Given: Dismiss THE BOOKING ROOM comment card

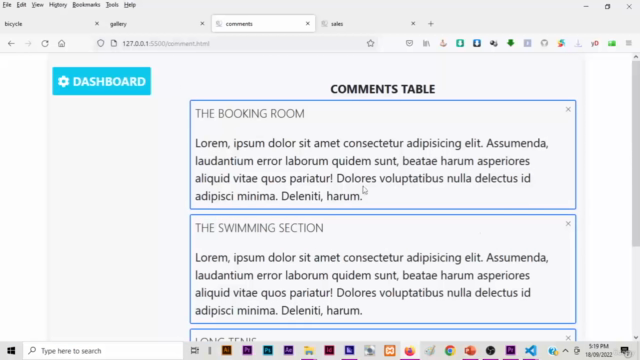Looking at the screenshot, I should (568, 109).
